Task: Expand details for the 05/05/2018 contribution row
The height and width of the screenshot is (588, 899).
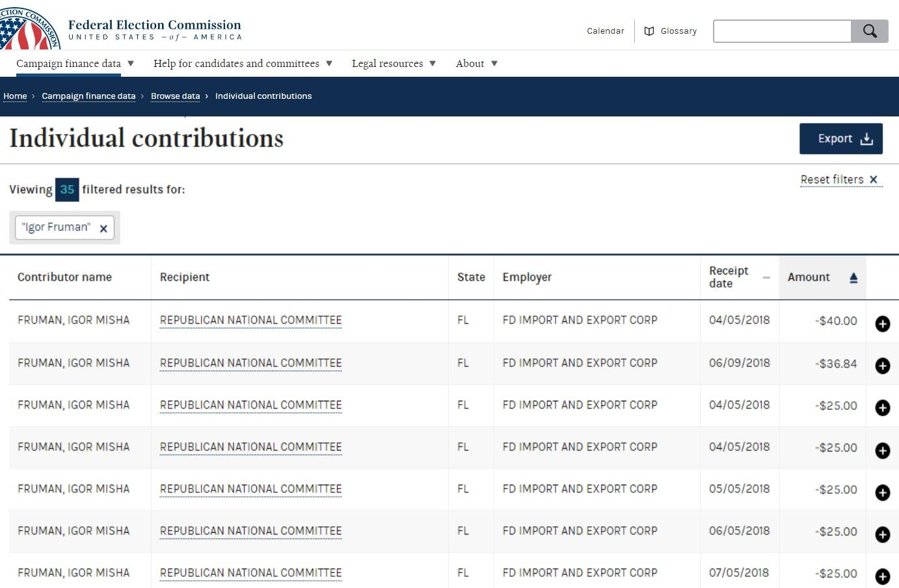Action: 882,492
